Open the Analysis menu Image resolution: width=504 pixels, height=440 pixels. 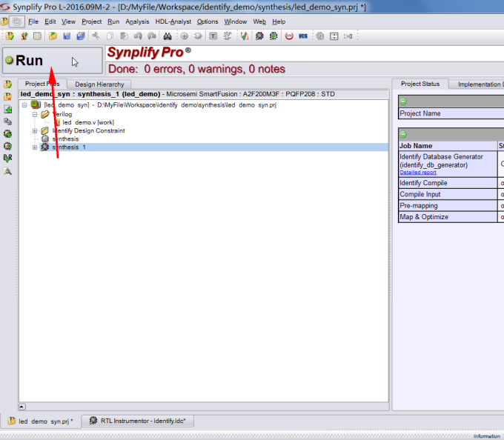pyautogui.click(x=137, y=21)
